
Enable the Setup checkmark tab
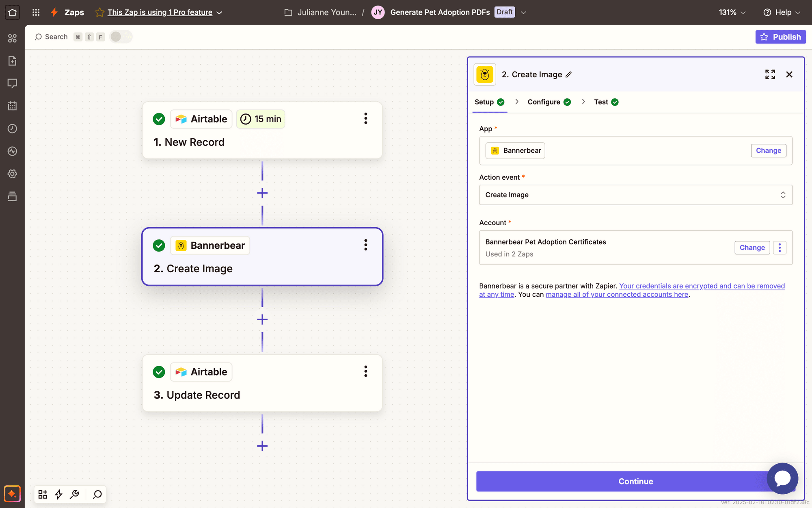pyautogui.click(x=490, y=101)
